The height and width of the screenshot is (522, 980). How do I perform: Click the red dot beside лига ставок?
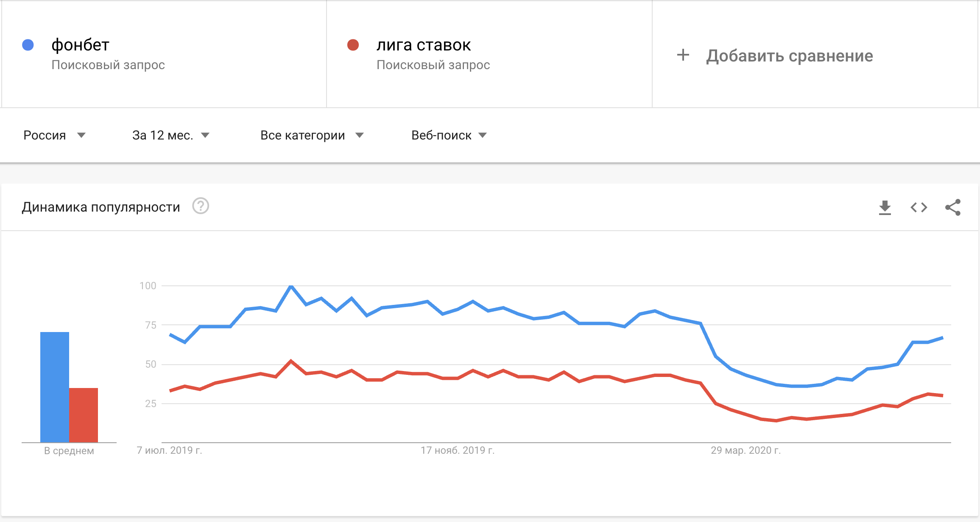(x=353, y=45)
